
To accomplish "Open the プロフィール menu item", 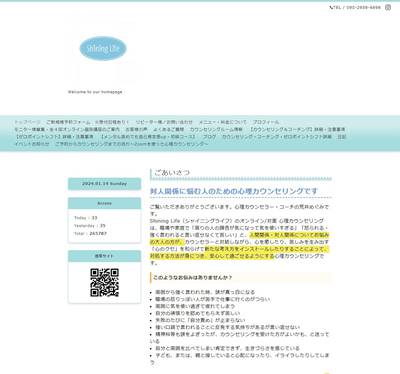I will click(266, 122).
